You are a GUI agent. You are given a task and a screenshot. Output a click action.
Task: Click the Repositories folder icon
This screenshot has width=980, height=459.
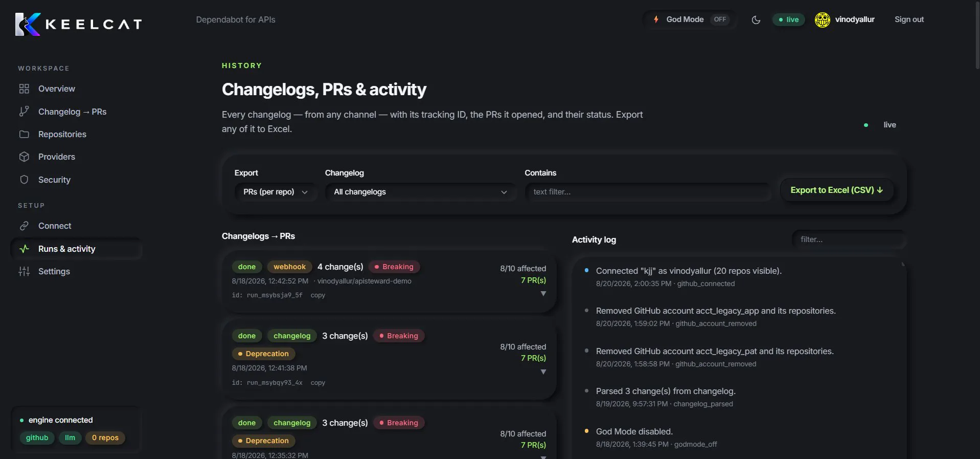click(x=24, y=134)
